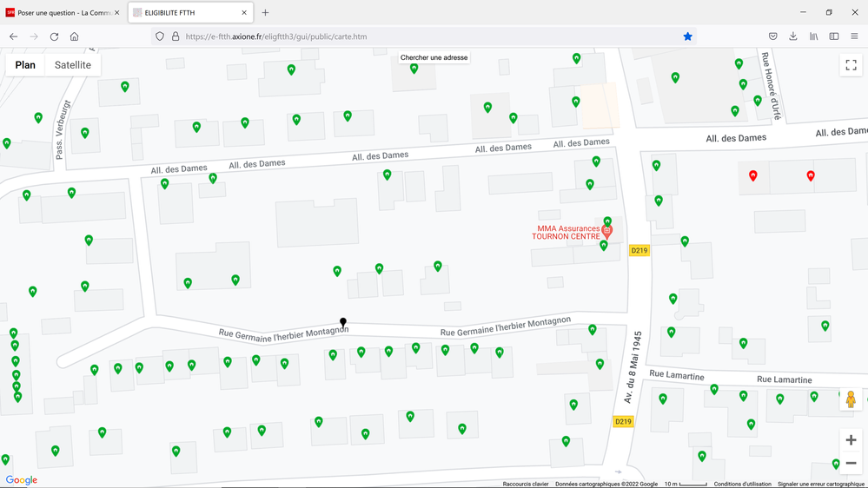Bookmark star icon in address bar

[687, 36]
